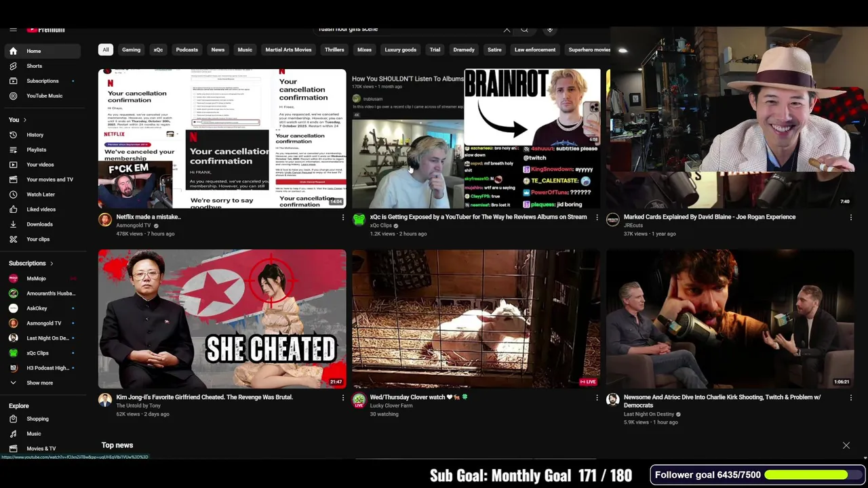Open 'Newsome And Atrioc Dive Into' title
The image size is (868, 488).
[x=722, y=401]
